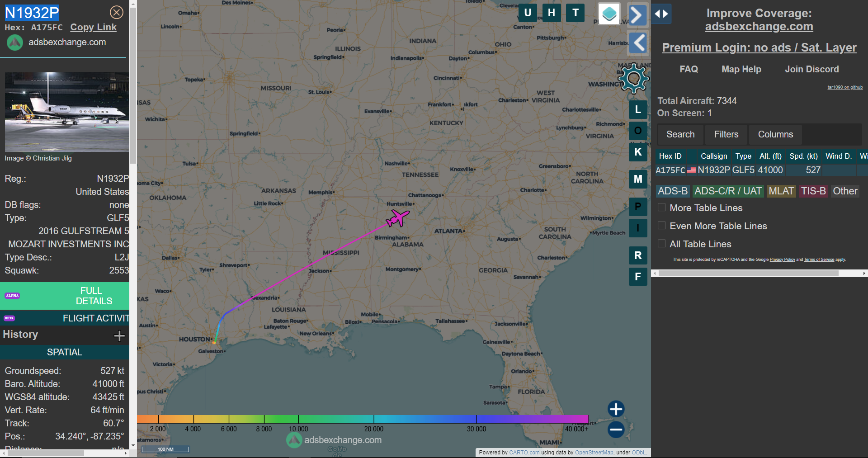Click the adsbexchange logo in left panel
This screenshot has height=458, width=868.
(x=15, y=43)
